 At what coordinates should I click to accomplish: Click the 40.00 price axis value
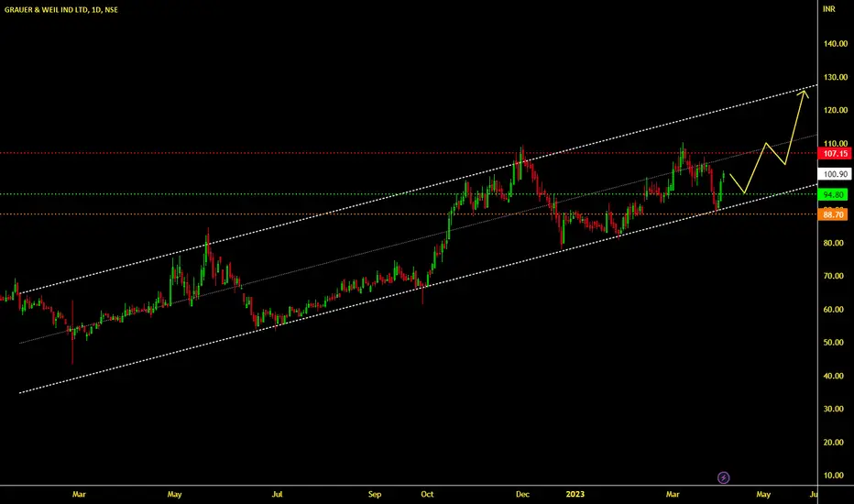tap(833, 376)
